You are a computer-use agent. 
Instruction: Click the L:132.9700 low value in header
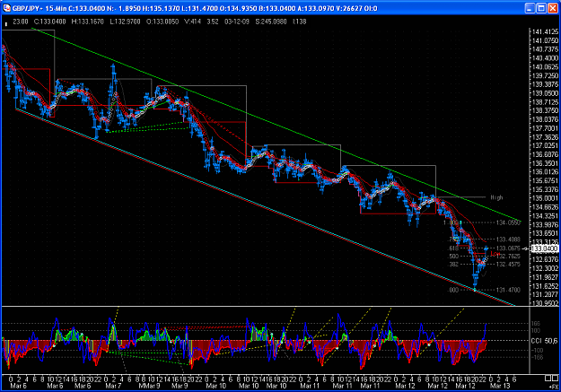click(x=125, y=22)
